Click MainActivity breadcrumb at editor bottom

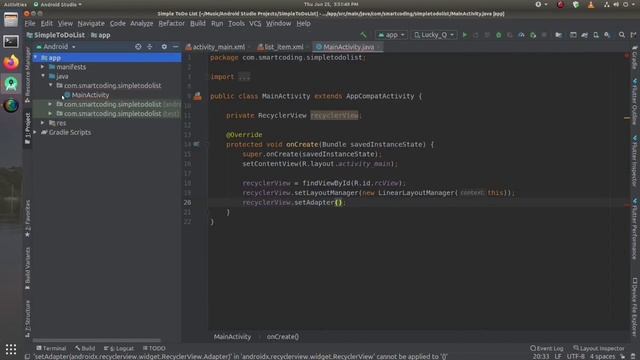tap(232, 337)
